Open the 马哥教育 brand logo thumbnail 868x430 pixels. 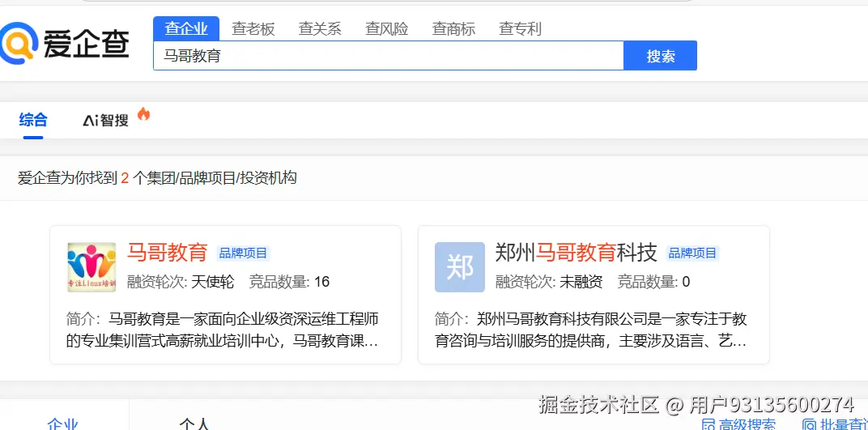click(x=91, y=267)
